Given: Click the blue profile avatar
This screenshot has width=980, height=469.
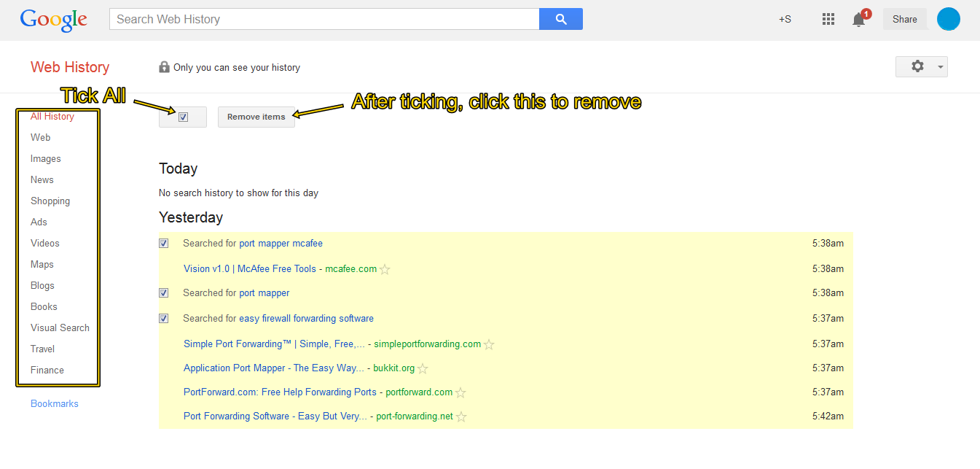Looking at the screenshot, I should pyautogui.click(x=948, y=19).
